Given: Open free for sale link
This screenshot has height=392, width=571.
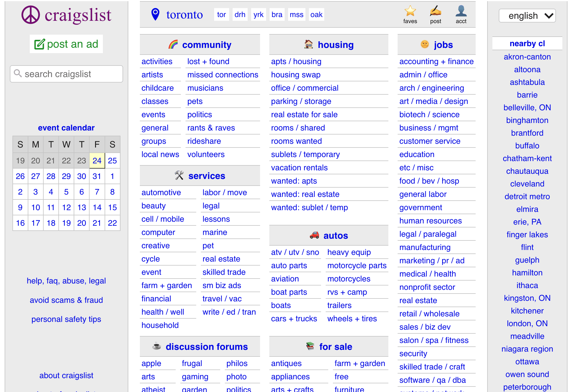Looking at the screenshot, I should pos(341,376).
